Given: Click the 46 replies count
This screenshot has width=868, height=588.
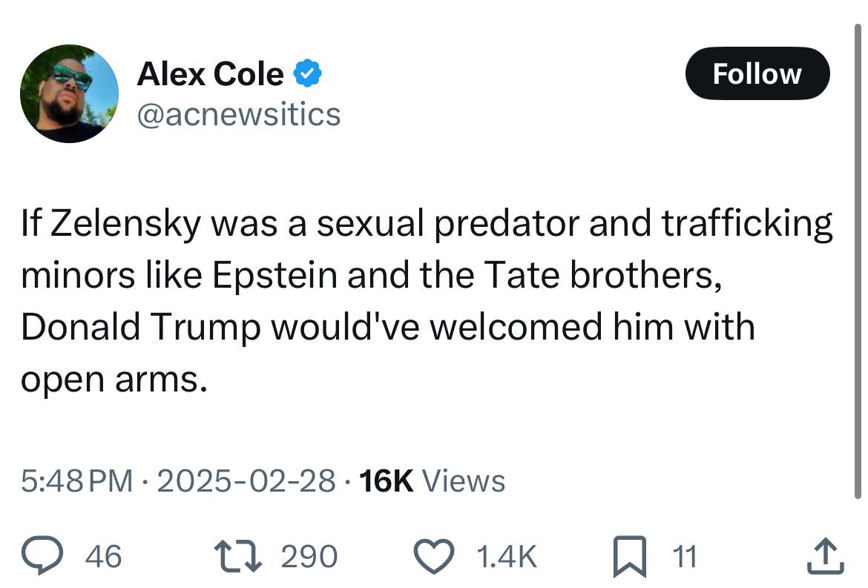Looking at the screenshot, I should click(x=104, y=556).
